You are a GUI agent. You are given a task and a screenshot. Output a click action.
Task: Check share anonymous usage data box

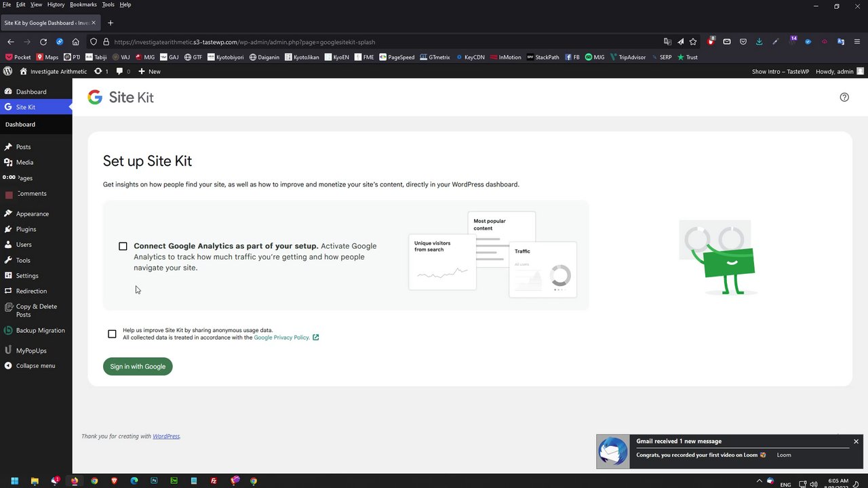(112, 333)
